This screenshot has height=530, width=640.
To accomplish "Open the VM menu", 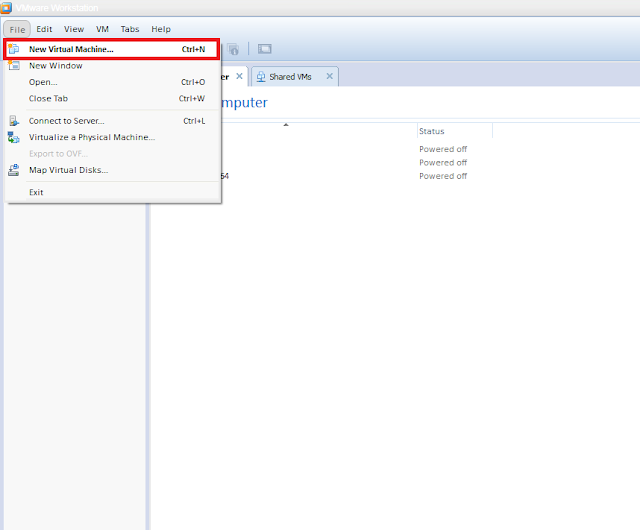I will (102, 29).
